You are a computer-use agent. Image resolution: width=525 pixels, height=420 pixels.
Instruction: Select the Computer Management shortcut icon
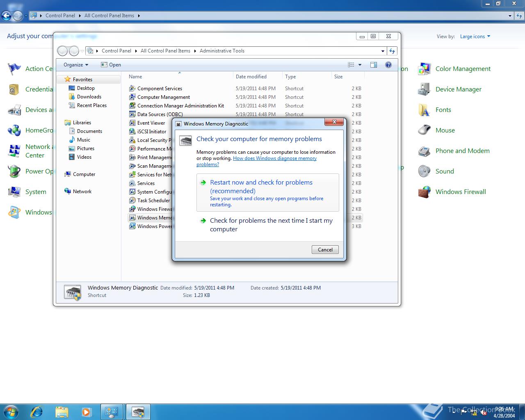(132, 97)
